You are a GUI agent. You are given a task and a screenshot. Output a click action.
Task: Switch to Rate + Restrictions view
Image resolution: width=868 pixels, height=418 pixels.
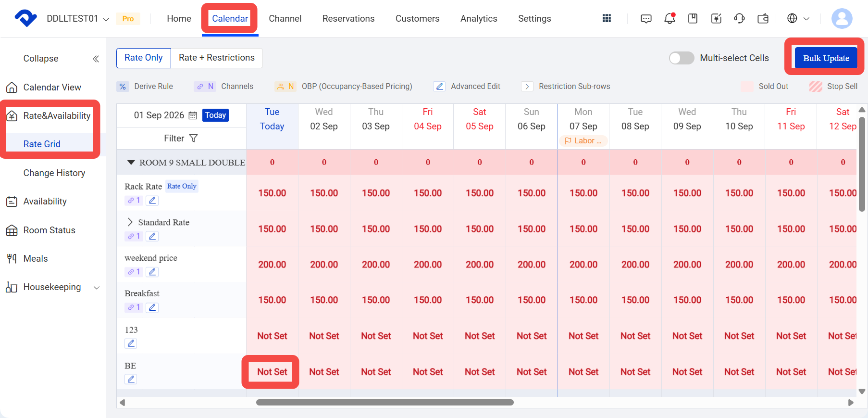pyautogui.click(x=217, y=58)
